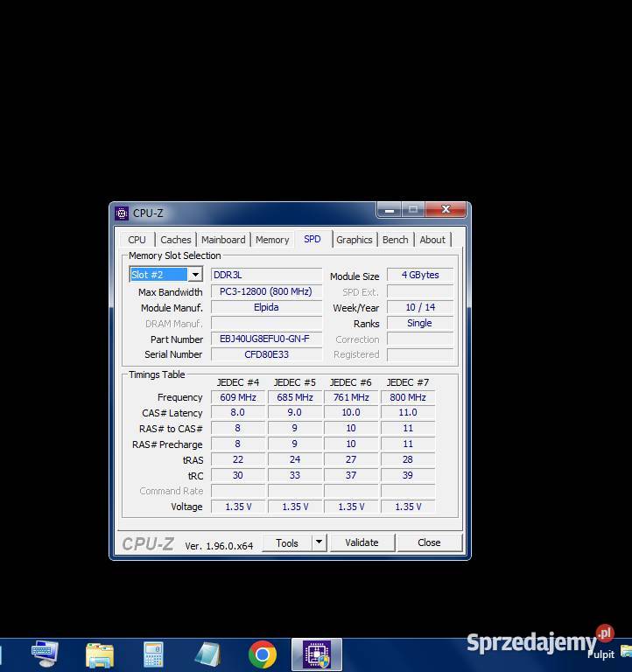Open the Notepad icon on the taskbar
The image size is (632, 672).
tap(207, 654)
